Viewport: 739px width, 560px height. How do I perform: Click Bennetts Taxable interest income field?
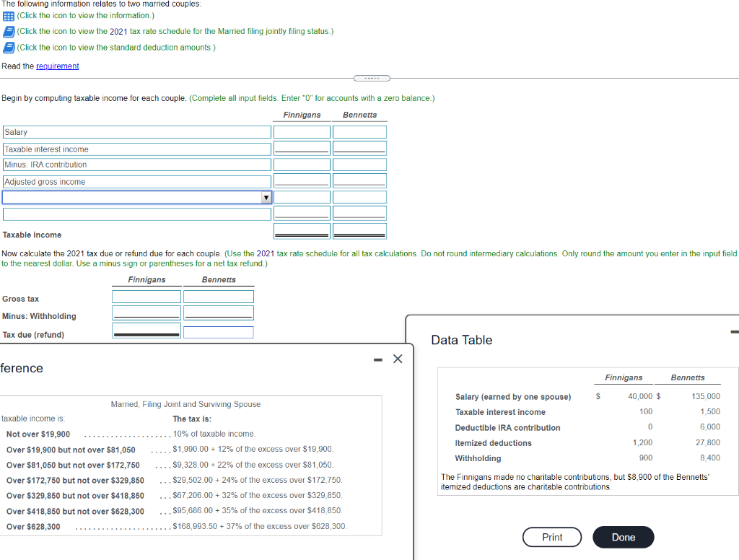tap(359, 149)
